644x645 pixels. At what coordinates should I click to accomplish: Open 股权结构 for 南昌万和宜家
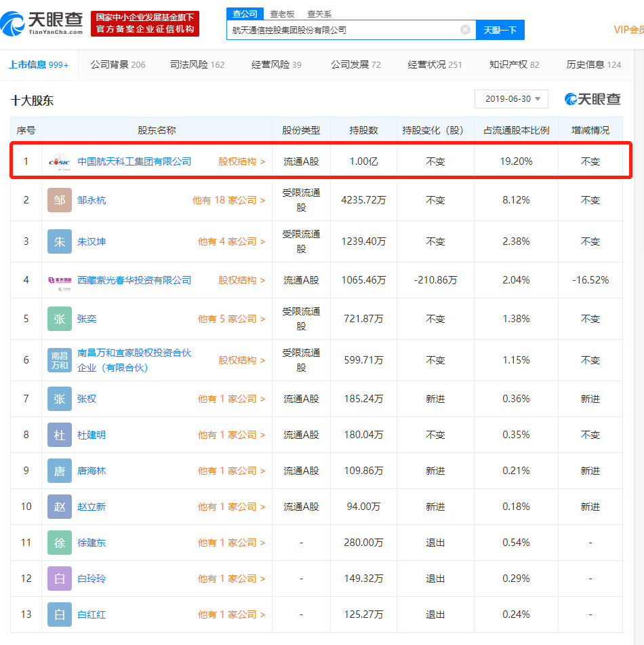(241, 360)
